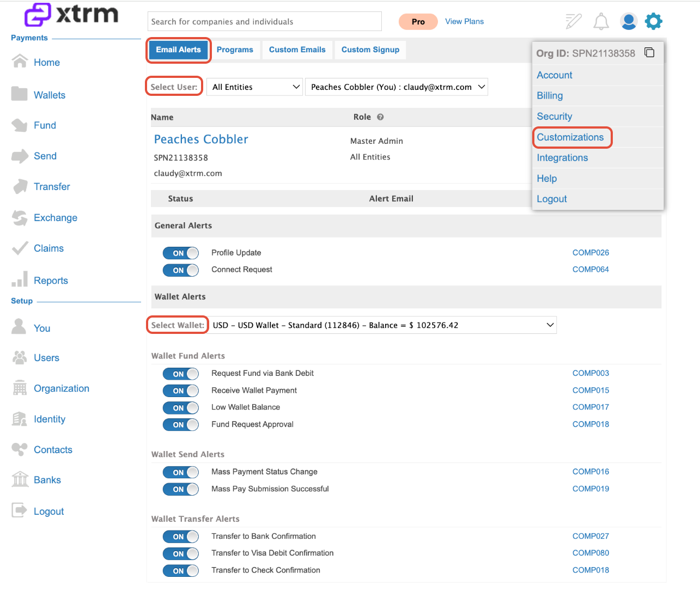Switch to the Custom Emails tab

coord(297,50)
